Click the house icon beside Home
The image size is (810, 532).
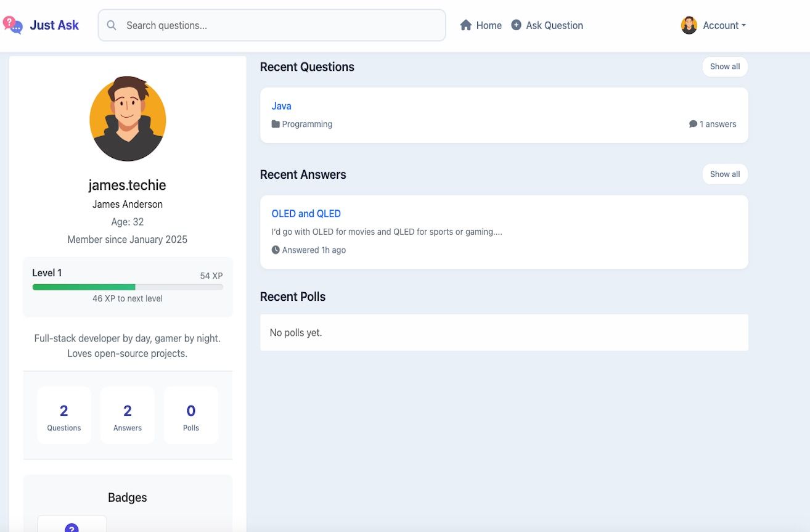coord(466,25)
